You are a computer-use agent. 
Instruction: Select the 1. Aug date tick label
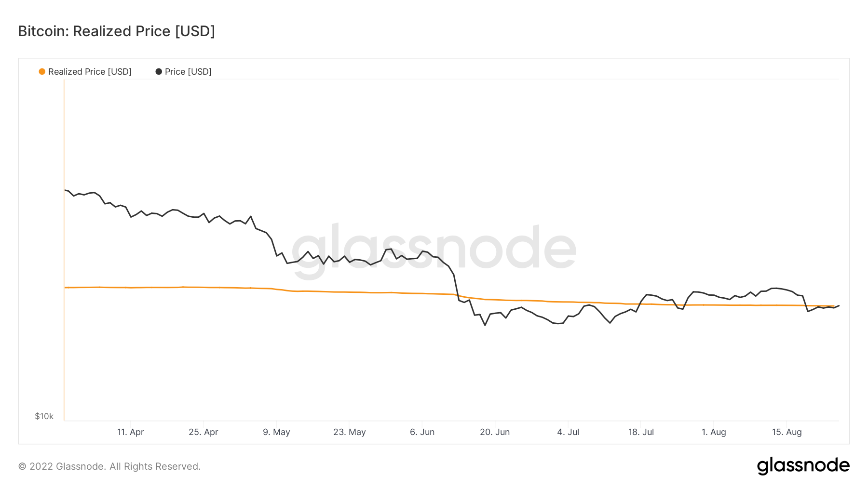click(714, 432)
